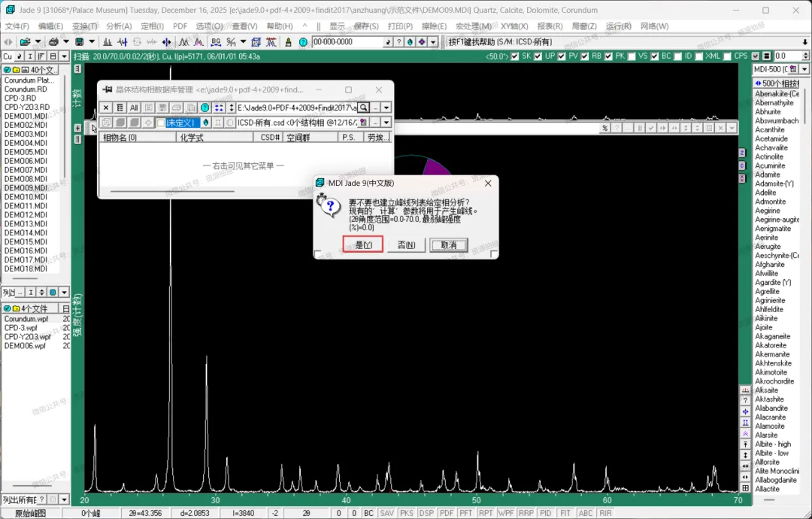The image size is (812, 519).
Task: Click the magnifier search icon in database window
Action: tap(364, 108)
